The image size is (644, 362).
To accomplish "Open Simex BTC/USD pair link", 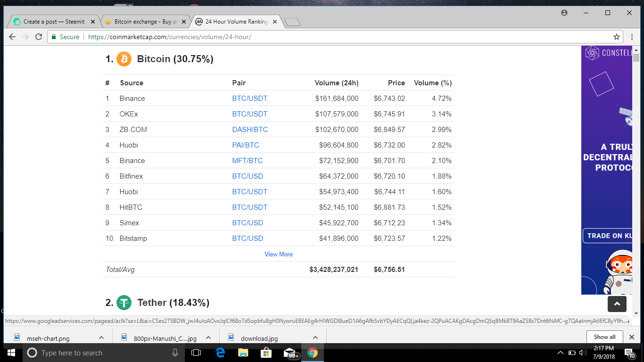I will pos(248,223).
